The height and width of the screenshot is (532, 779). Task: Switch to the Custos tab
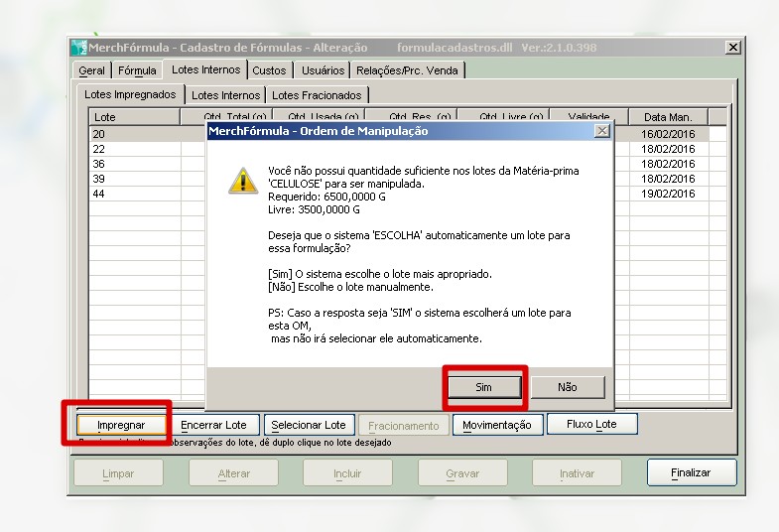269,70
